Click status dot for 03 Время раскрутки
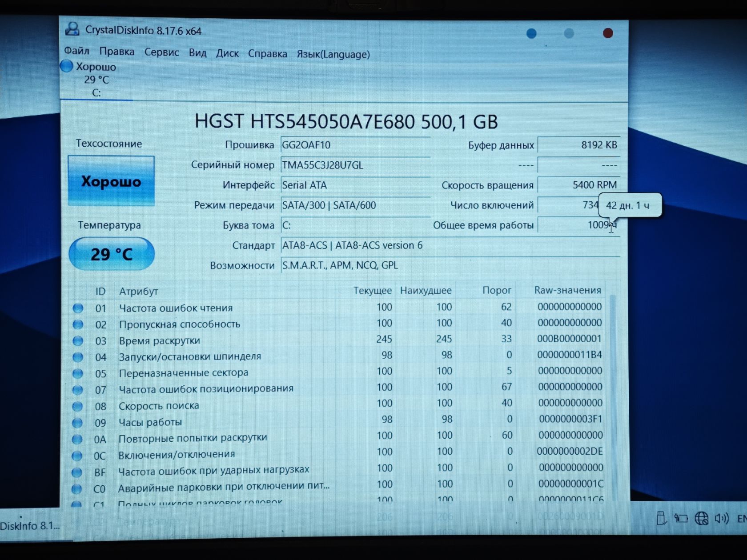 (77, 340)
